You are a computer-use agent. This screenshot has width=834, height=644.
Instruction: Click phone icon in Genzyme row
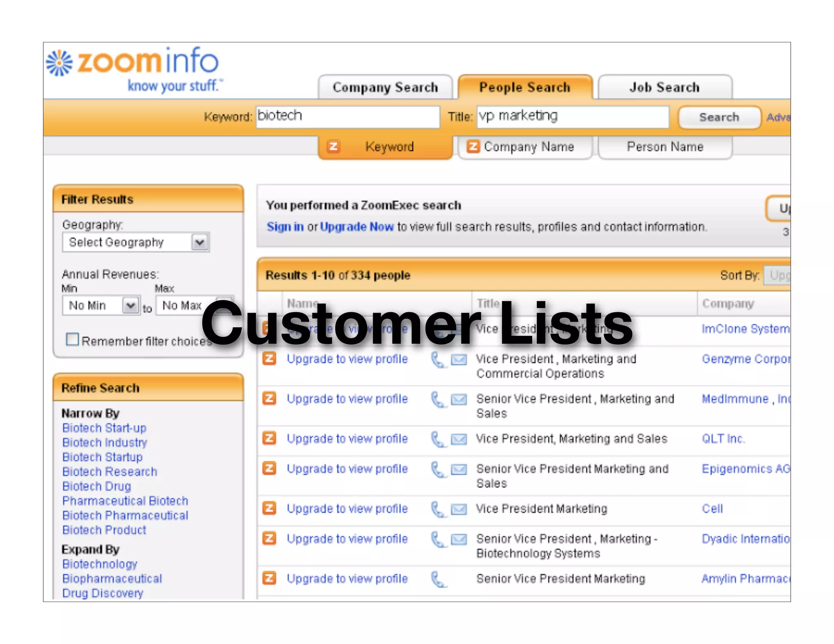click(438, 360)
